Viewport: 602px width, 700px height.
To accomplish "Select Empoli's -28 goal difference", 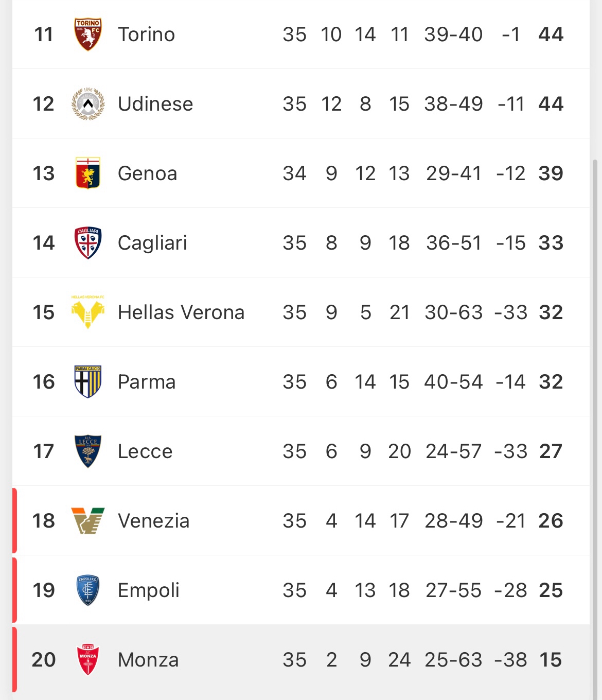I will click(511, 590).
